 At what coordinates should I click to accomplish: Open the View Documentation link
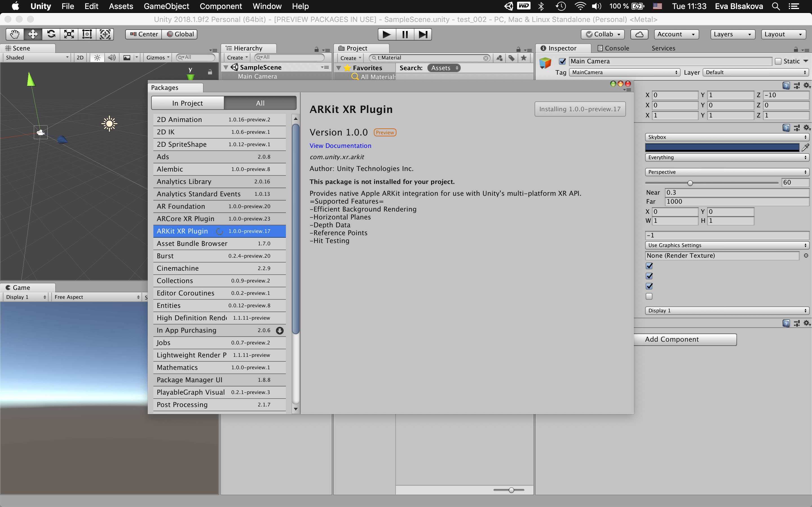point(340,146)
